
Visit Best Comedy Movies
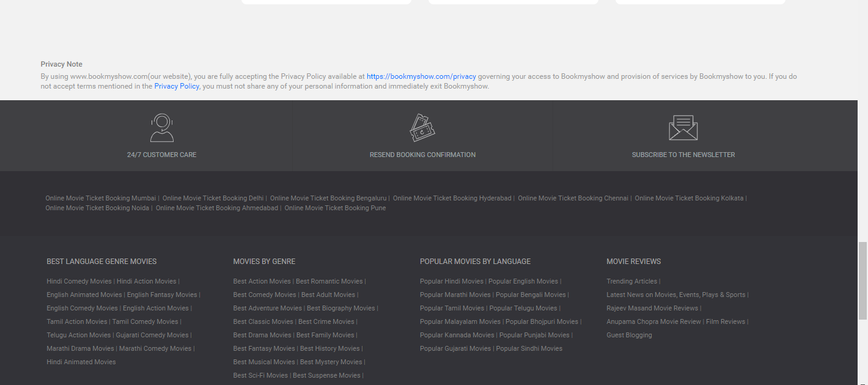[x=265, y=295]
